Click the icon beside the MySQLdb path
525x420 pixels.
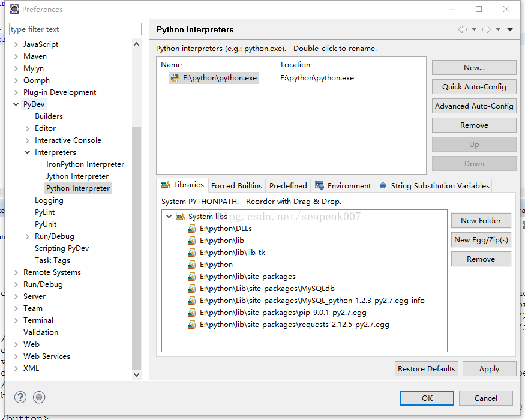point(191,289)
